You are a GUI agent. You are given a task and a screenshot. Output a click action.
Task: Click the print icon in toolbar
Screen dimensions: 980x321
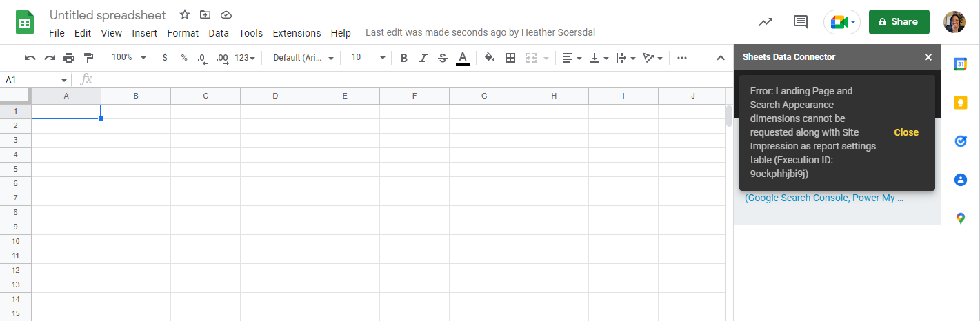point(69,58)
